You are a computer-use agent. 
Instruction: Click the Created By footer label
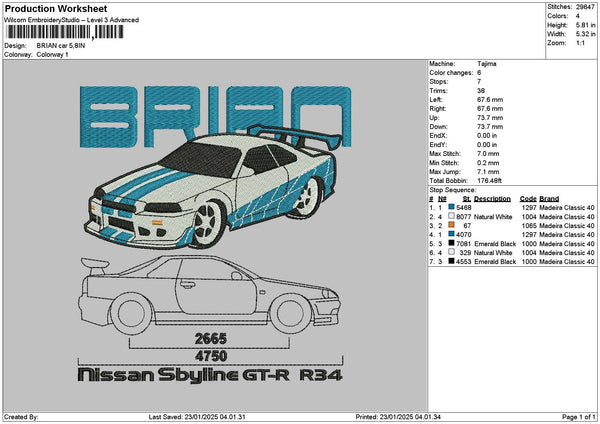(21, 417)
